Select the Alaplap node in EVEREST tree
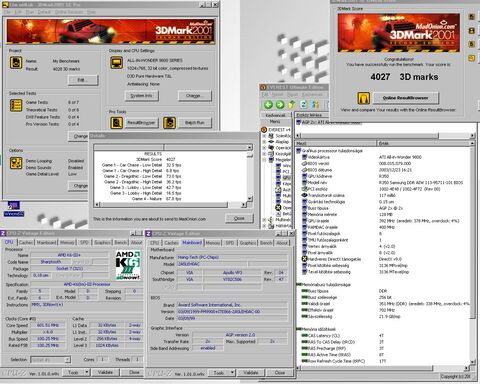 point(282,142)
